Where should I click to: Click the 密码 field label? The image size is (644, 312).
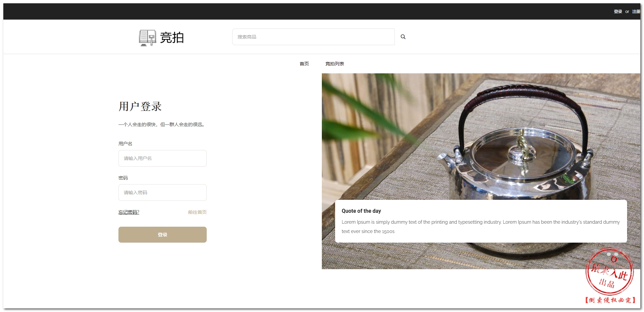pyautogui.click(x=123, y=178)
